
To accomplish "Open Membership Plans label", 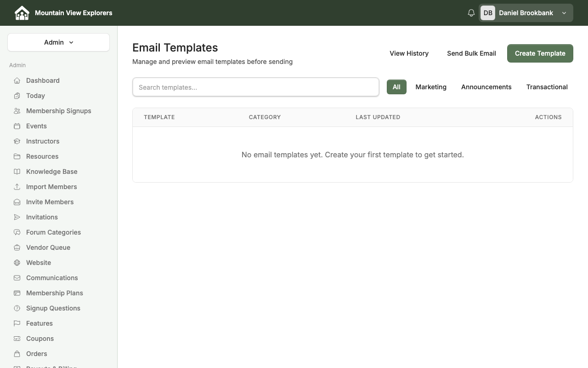I will (55, 293).
